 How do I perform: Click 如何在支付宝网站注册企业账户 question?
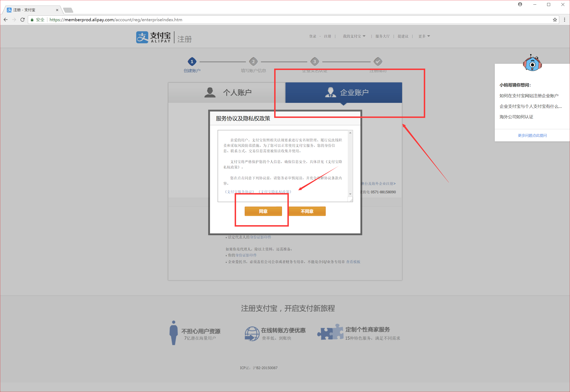pos(529,96)
